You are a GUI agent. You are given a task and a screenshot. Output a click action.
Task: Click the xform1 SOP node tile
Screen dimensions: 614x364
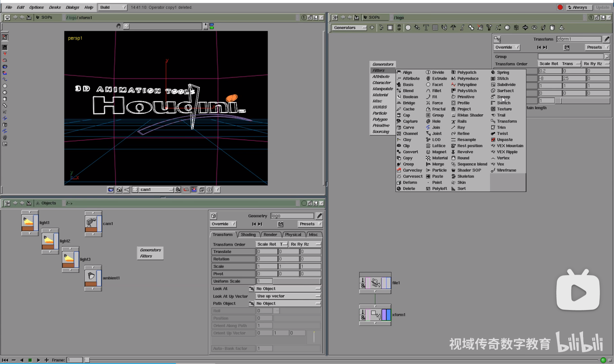[x=375, y=315]
